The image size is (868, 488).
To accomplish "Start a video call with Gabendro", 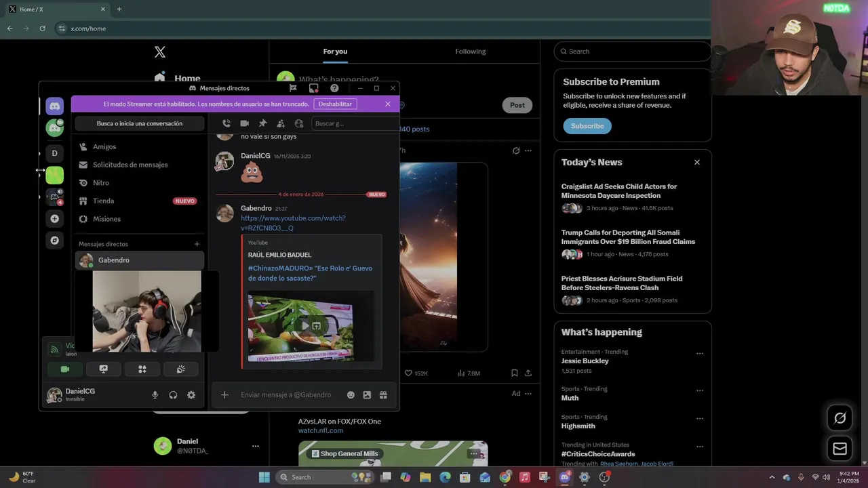I will (245, 123).
